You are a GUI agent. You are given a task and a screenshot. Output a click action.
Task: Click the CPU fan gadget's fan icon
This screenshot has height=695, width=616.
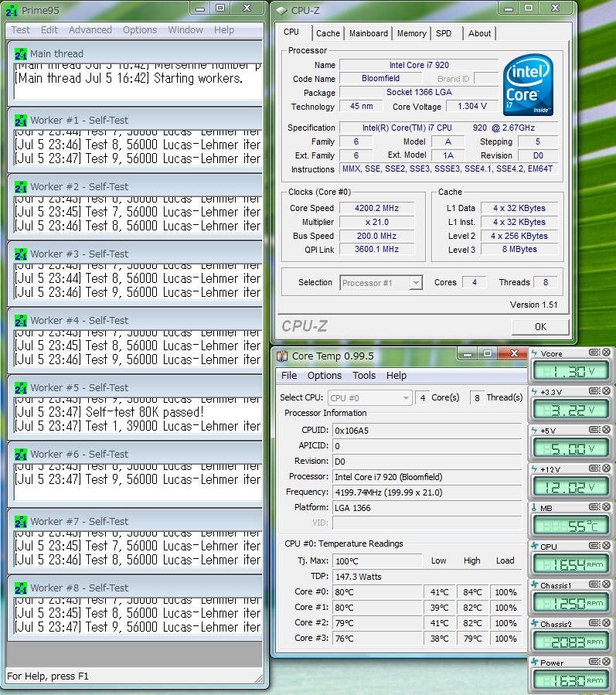click(x=534, y=547)
